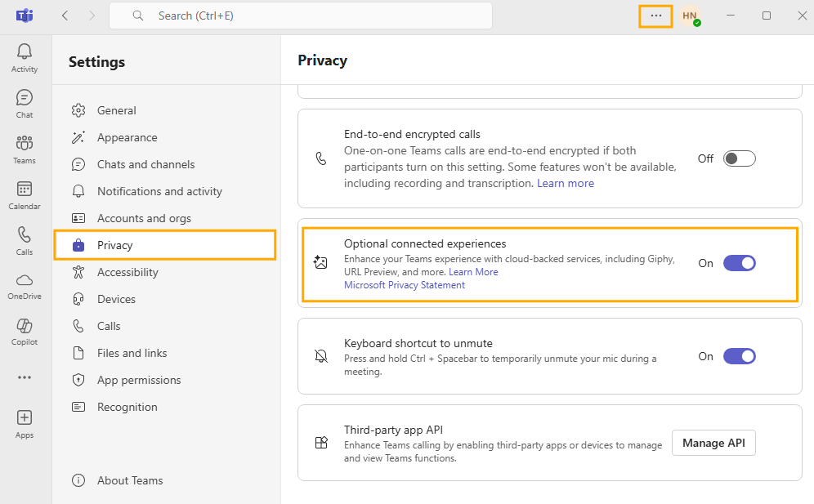Open the Calls app in left rail
Screen dimensions: 814x504
click(x=25, y=240)
